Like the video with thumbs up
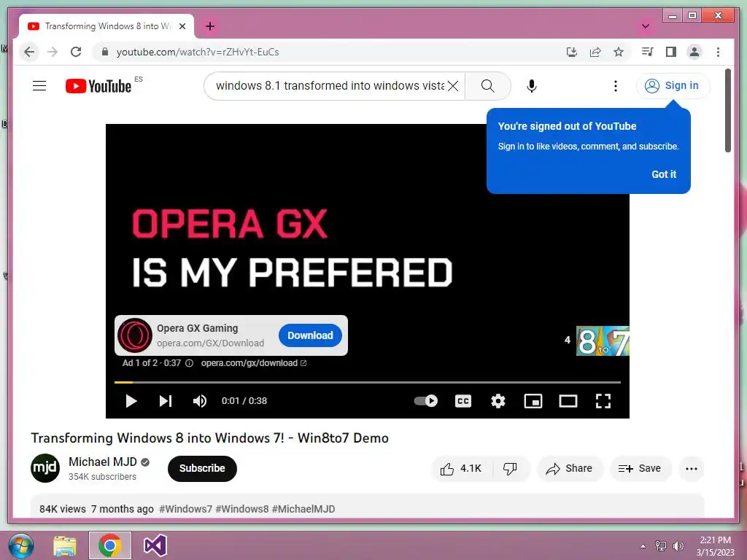 point(462,469)
